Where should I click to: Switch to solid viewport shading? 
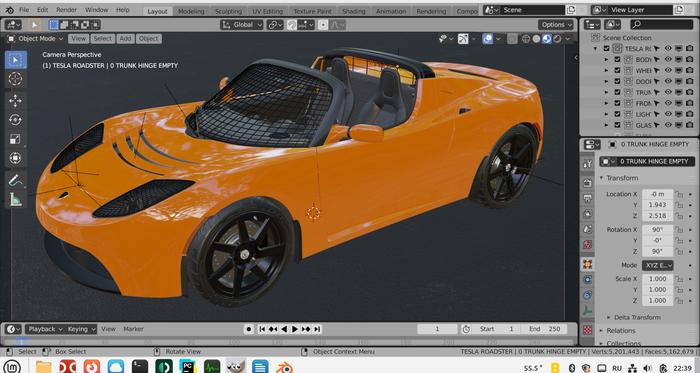point(536,39)
